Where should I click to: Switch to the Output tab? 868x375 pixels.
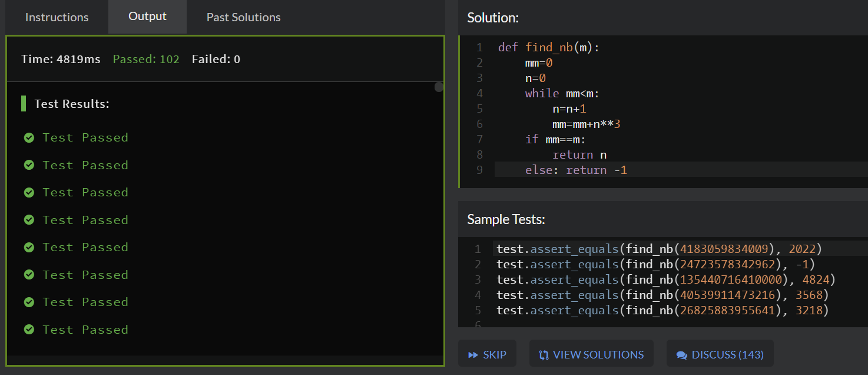tap(147, 17)
